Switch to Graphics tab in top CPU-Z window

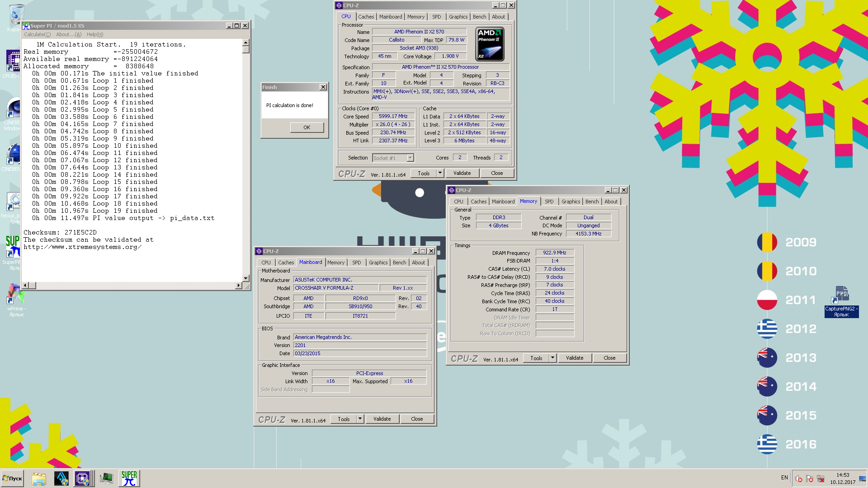(x=458, y=17)
